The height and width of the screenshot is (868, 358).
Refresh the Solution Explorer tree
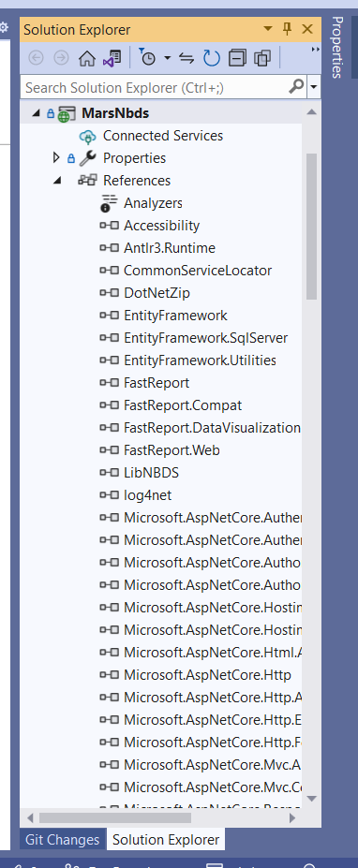click(x=211, y=58)
